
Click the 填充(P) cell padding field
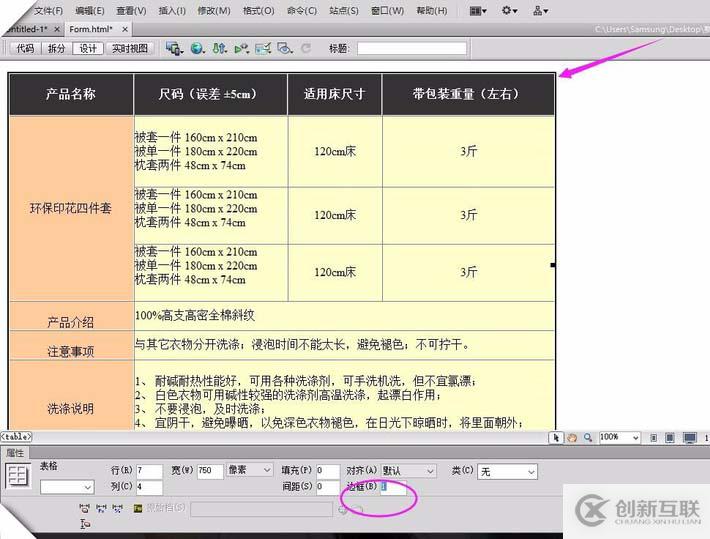pos(328,471)
